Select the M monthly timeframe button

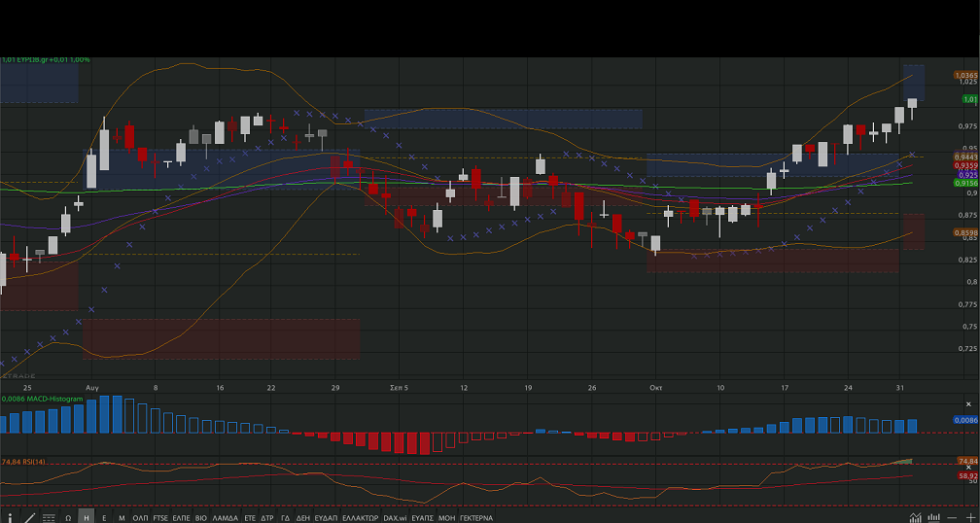tap(122, 518)
